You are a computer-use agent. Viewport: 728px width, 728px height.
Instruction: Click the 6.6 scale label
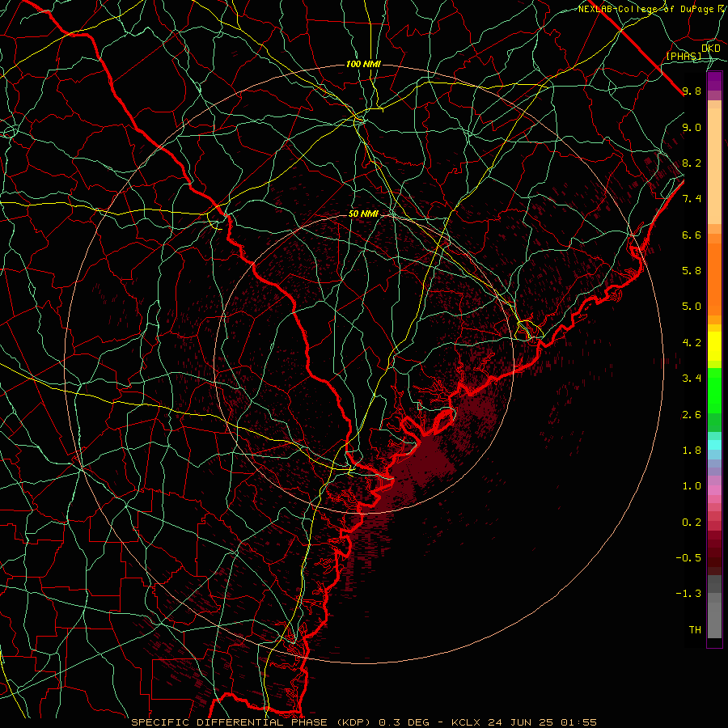[692, 235]
